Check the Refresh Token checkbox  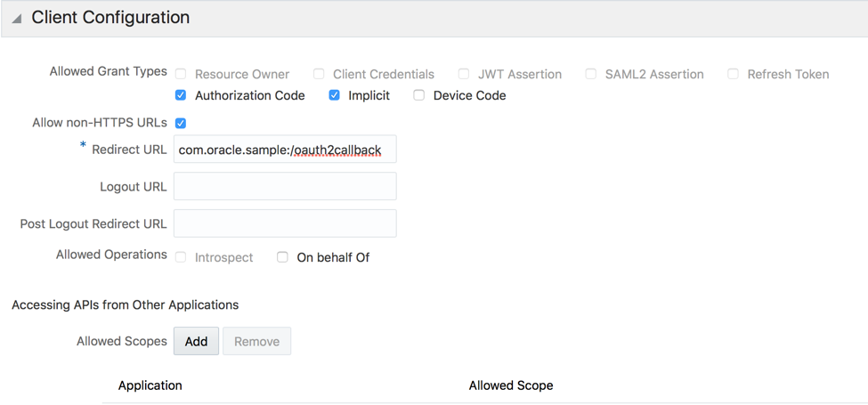tap(734, 74)
